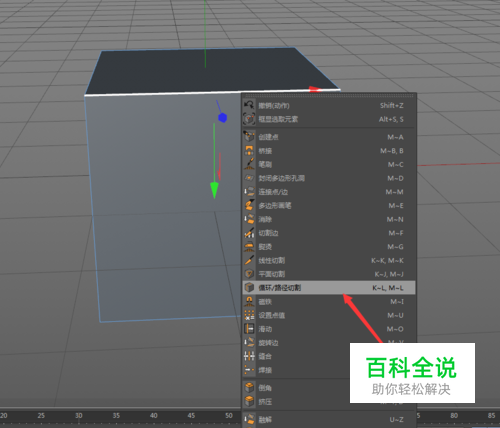Screen dimensions: 500x428
Task: Click the 缝合 stitch tool icon
Action: [249, 356]
